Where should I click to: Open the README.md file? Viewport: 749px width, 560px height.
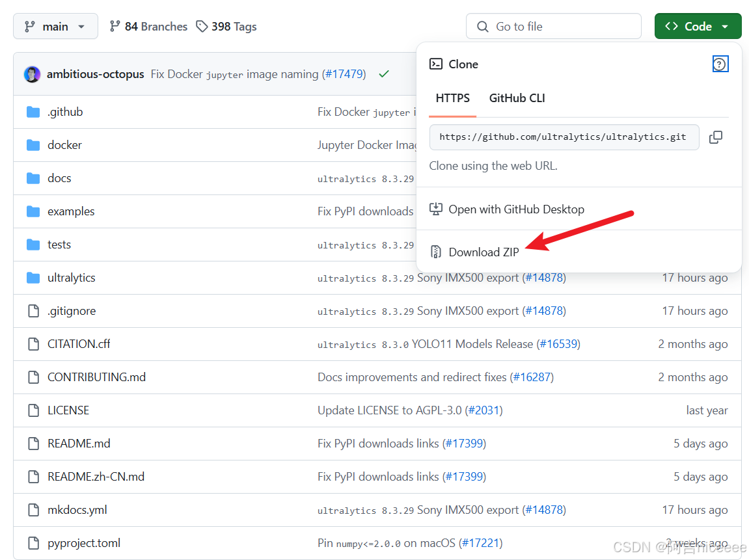pyautogui.click(x=79, y=444)
